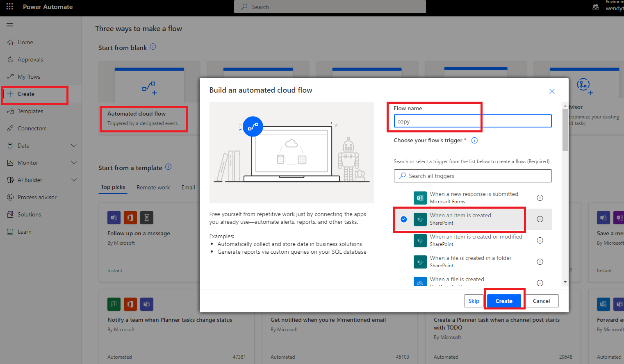
Task: Click info icon beside Start from a template
Action: coord(168,167)
